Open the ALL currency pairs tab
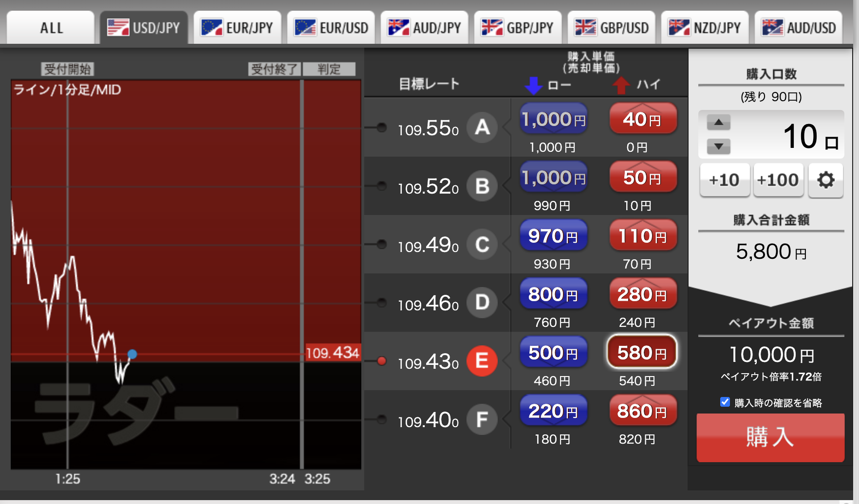 pyautogui.click(x=51, y=28)
